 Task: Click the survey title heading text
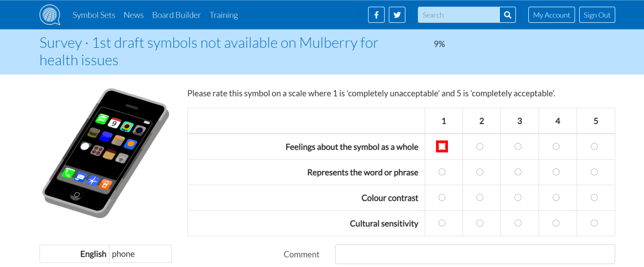tap(209, 51)
